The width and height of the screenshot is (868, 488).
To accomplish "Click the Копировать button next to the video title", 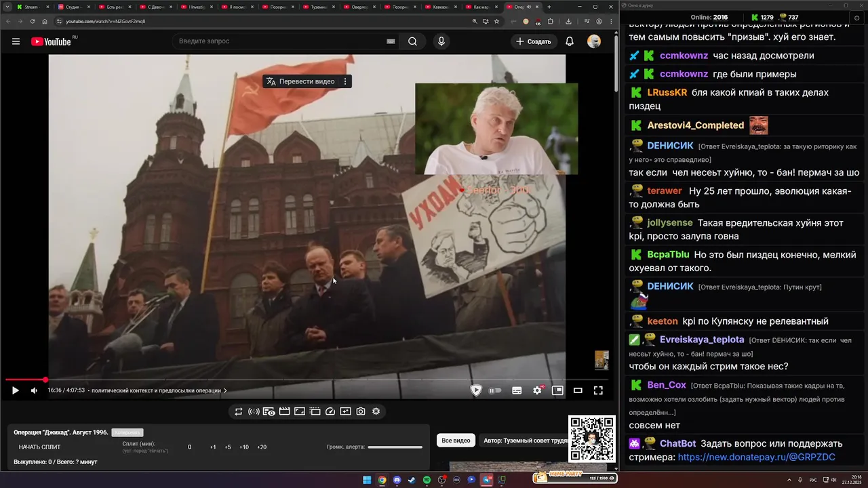I will pos(127,432).
